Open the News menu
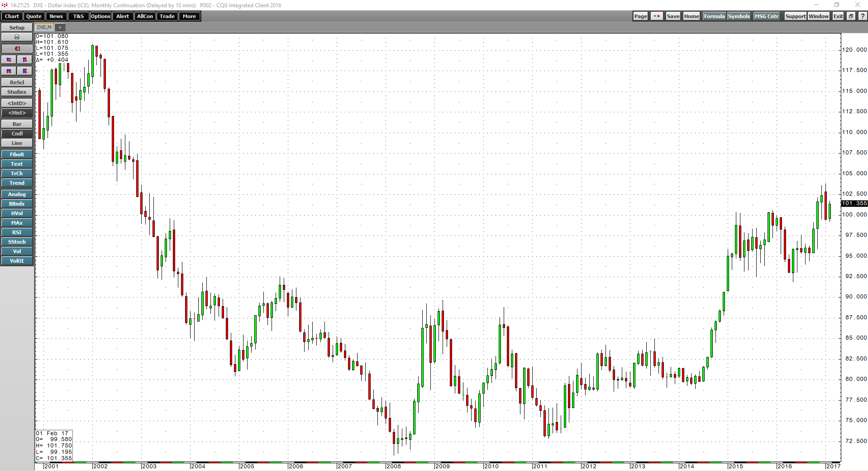The height and width of the screenshot is (471, 868). [x=56, y=16]
